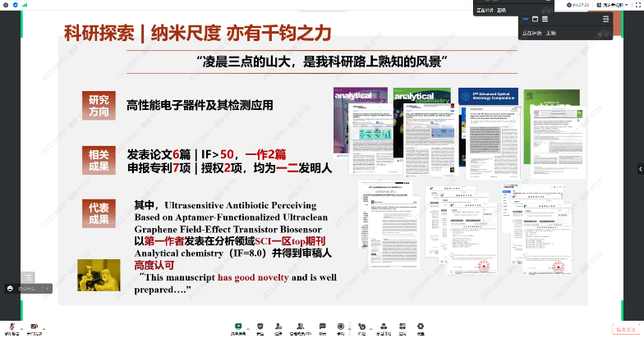Viewport: 644px width, 338px height.
Task: Collapse the floating speaker panel
Action: click(x=605, y=18)
